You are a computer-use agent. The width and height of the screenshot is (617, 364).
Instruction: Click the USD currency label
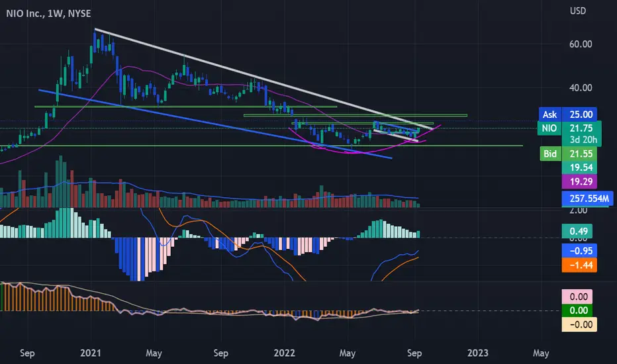tap(578, 11)
